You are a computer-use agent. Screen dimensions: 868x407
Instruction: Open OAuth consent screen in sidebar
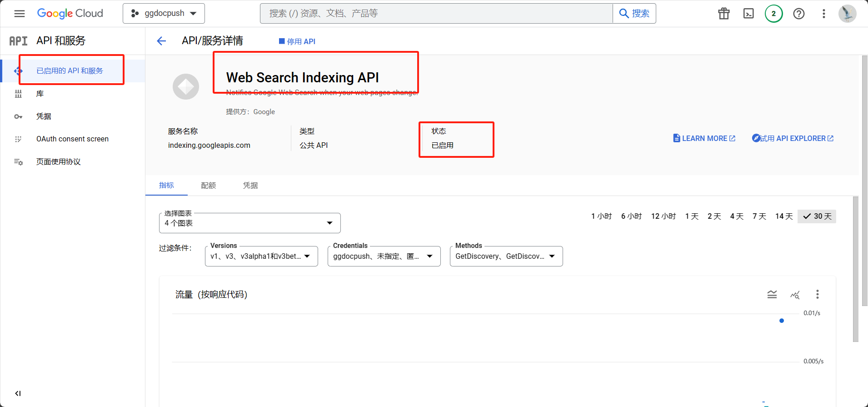pyautogui.click(x=73, y=139)
